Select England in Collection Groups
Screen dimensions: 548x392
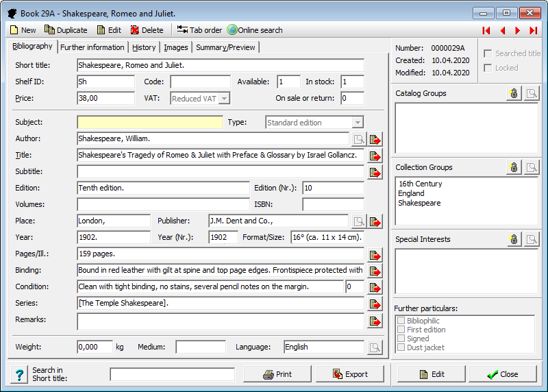point(411,193)
